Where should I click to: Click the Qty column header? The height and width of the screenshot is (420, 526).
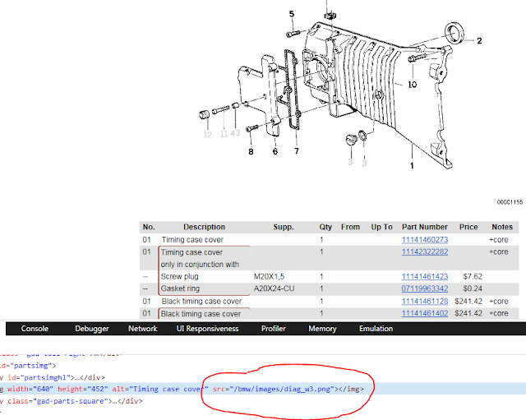coord(325,227)
